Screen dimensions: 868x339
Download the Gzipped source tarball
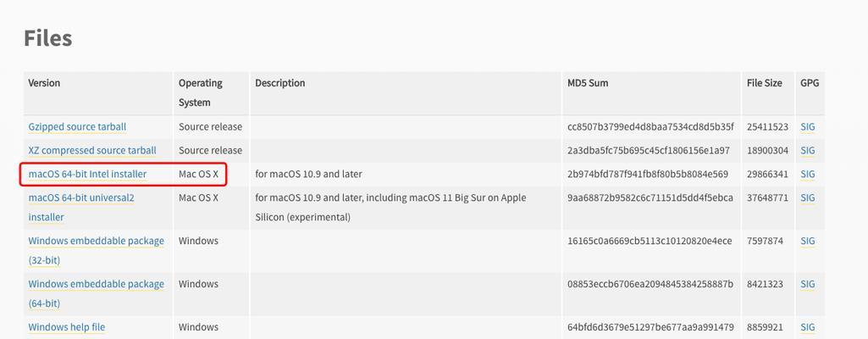pyautogui.click(x=78, y=127)
